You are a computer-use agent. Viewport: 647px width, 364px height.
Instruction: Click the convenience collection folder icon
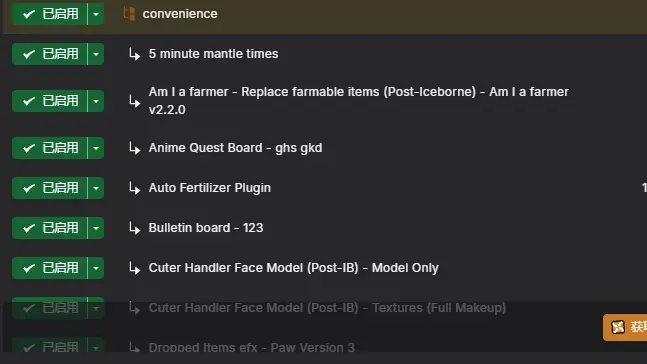click(129, 14)
